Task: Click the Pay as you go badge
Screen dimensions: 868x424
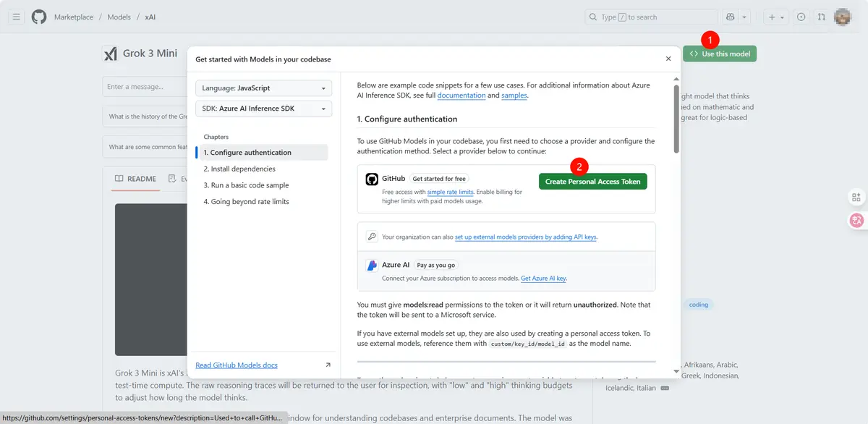Action: point(436,266)
